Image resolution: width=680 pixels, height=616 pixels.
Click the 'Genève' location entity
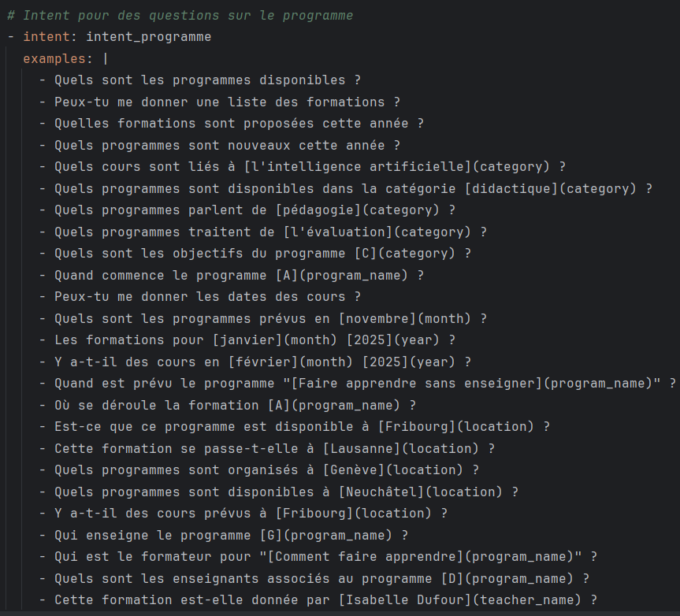(x=353, y=469)
